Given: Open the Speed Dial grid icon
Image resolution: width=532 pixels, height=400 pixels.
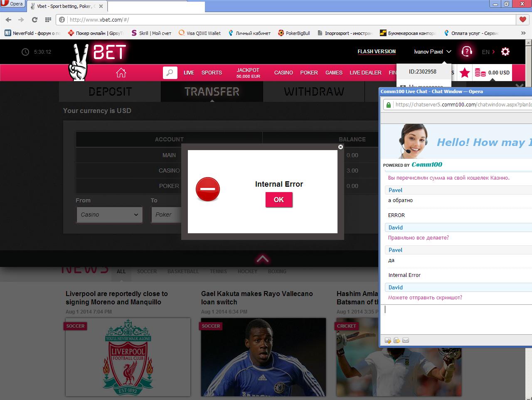Looking at the screenshot, I should tap(48, 20).
